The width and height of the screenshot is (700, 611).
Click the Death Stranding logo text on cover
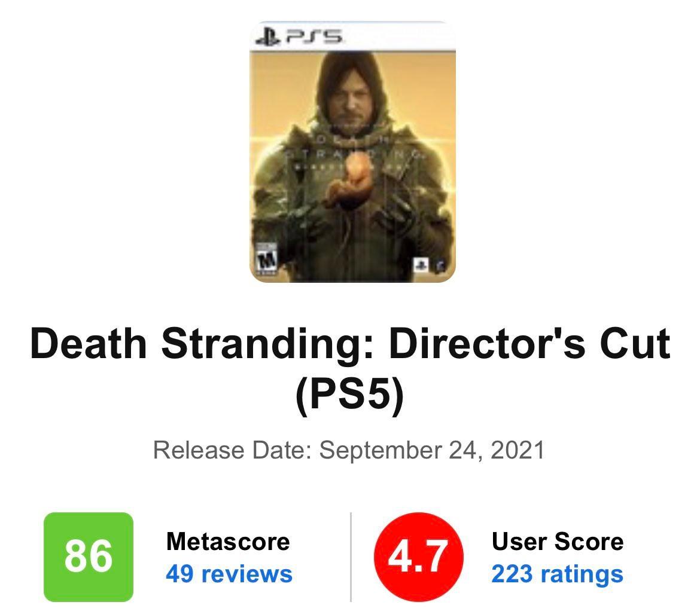click(x=354, y=154)
